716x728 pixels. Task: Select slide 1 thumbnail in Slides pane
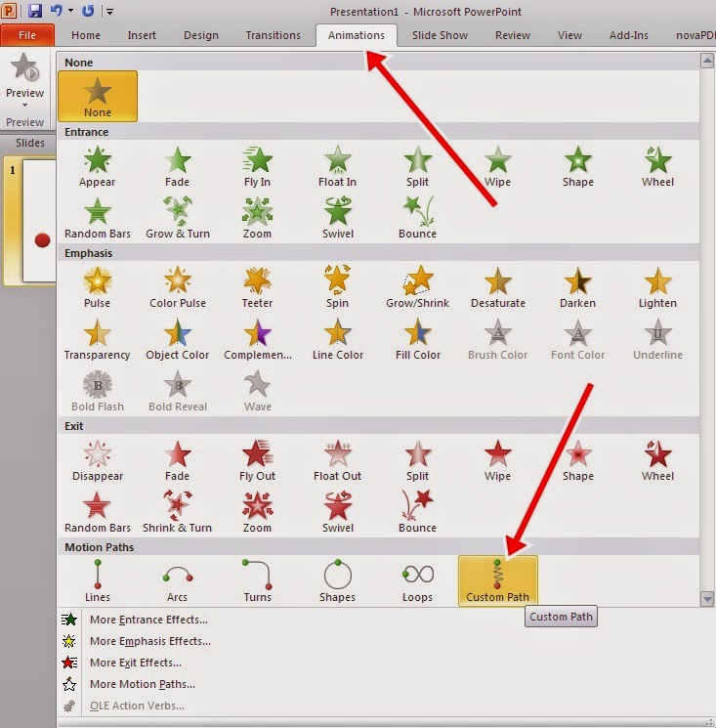pos(30,221)
